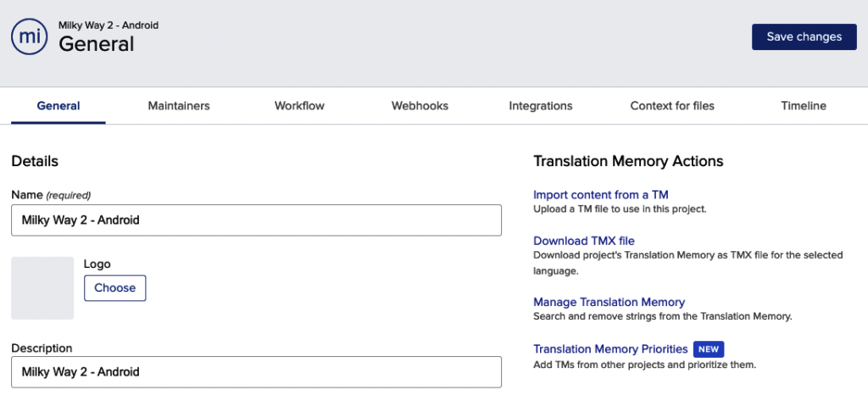Click the 'Milky Way 2 - Android' header breadcrumb
This screenshot has height=407, width=868.
coord(108,25)
